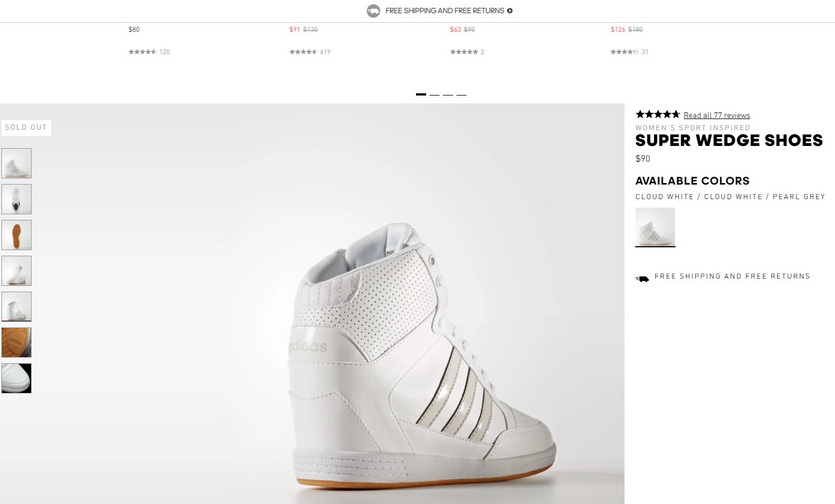This screenshot has height=504, width=835.
Task: Jump to the third carousel page indicator
Action: [448, 94]
